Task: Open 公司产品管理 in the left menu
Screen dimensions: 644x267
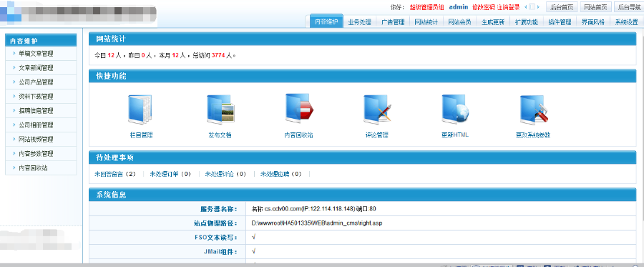Action: [36, 82]
